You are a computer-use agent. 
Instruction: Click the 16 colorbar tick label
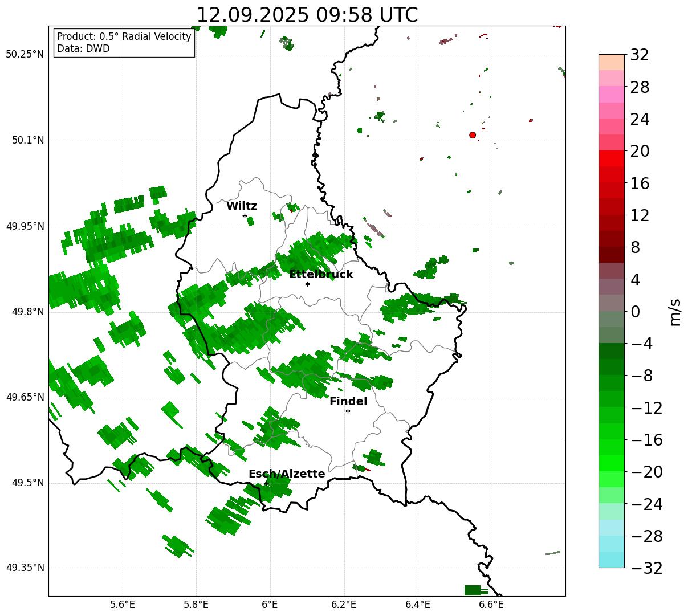click(640, 183)
